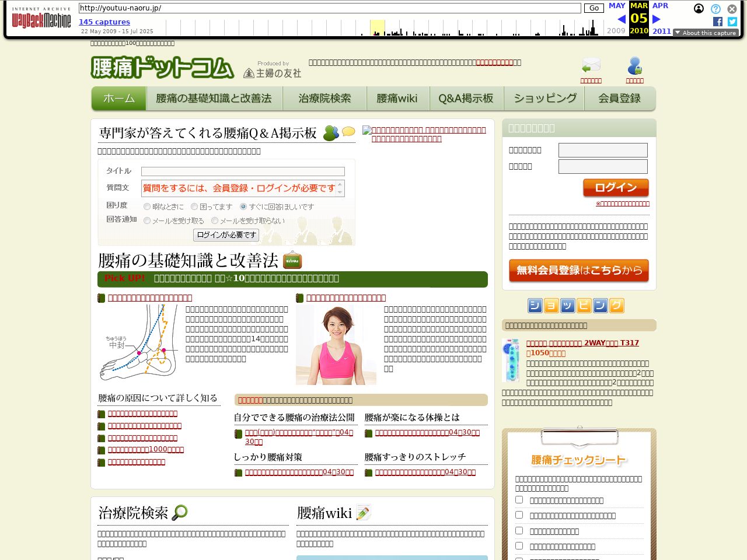This screenshot has width=747, height=560.
Task: Select the 困ってます radio button
Action: (193, 206)
